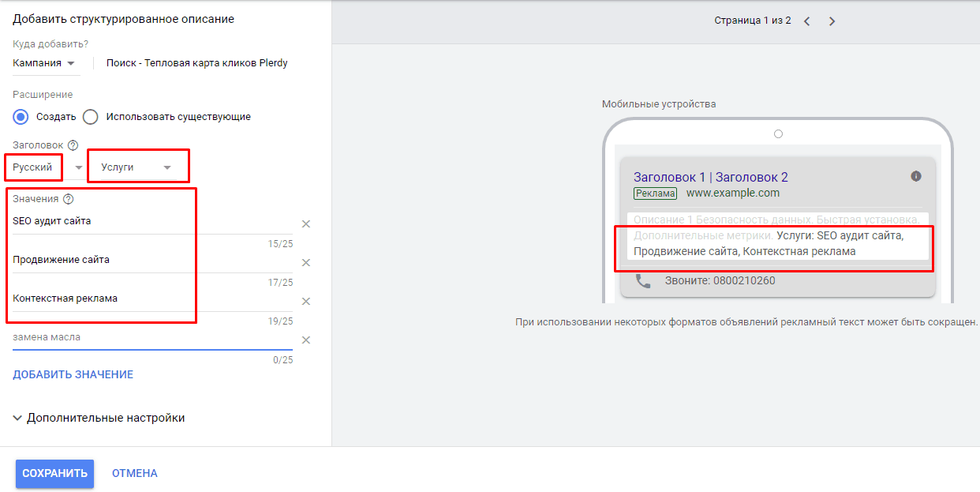Screen dimensions: 980x492
Task: Open the help tooltip next to Заголовок
Action: tap(72, 145)
